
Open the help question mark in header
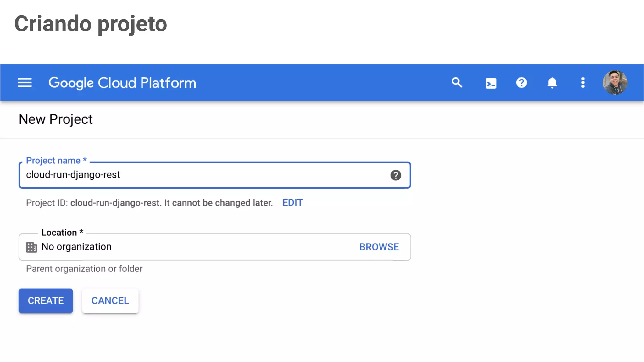tap(521, 83)
